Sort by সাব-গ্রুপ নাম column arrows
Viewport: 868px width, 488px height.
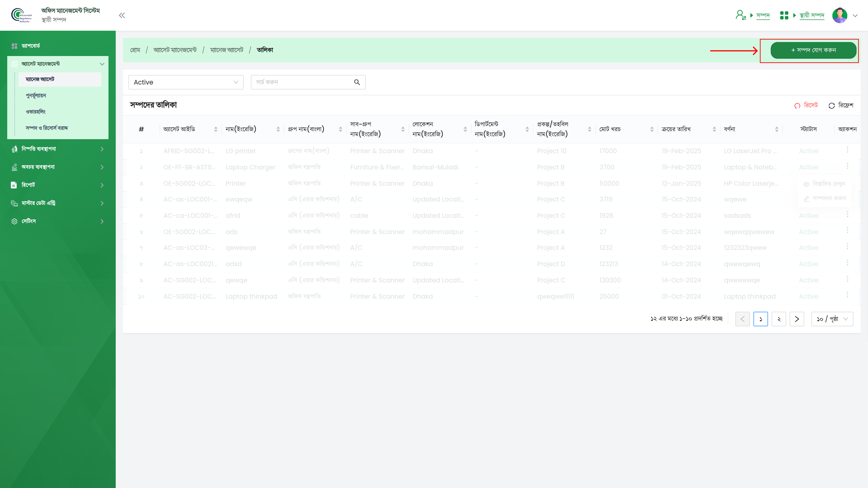(x=403, y=129)
